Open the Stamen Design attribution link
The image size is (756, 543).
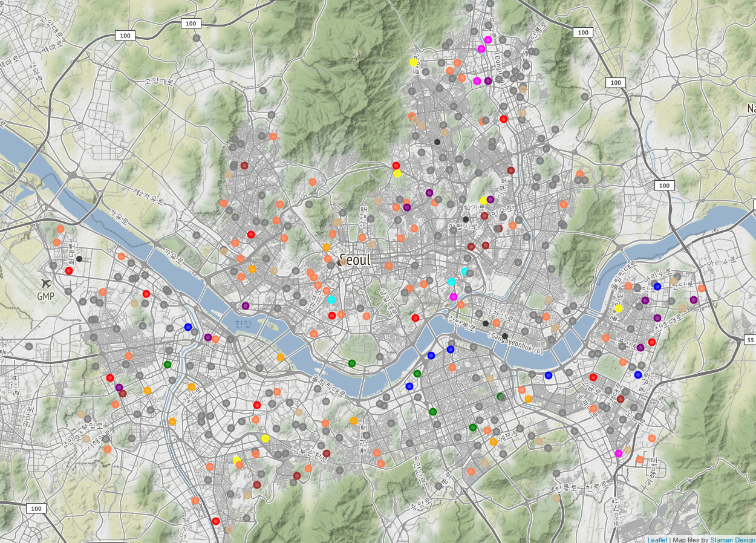732,539
